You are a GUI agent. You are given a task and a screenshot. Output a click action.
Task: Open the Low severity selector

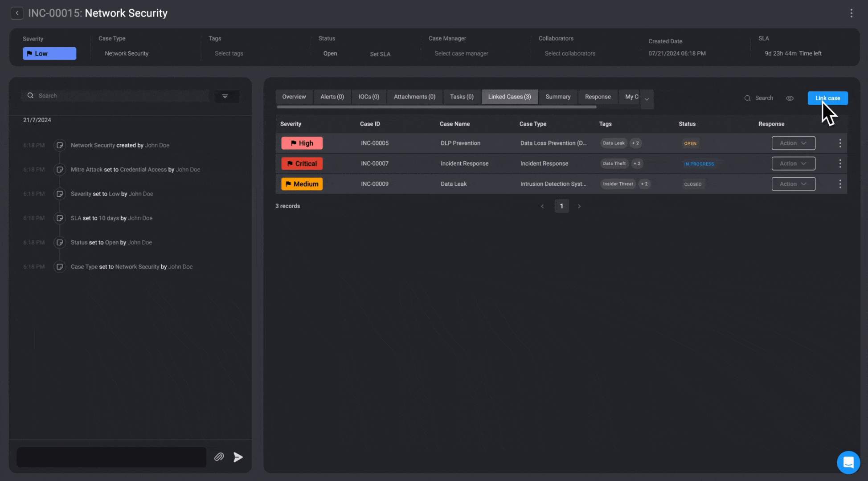tap(49, 53)
